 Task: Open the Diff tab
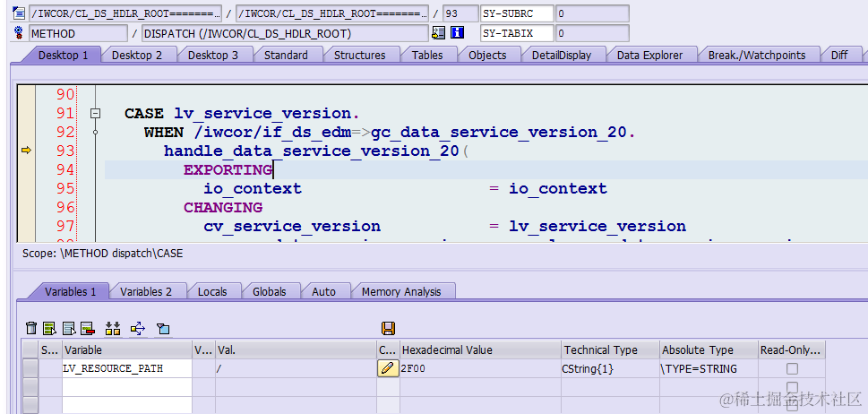839,55
